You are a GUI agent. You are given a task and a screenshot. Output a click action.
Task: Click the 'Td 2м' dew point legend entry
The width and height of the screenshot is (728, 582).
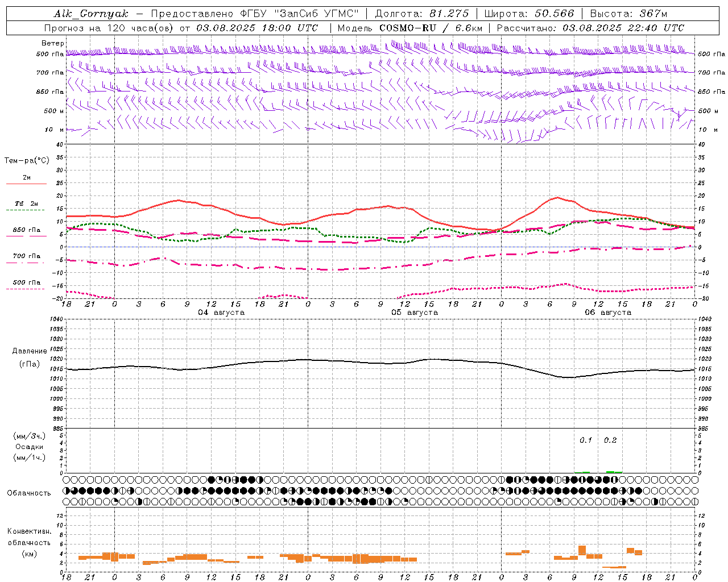coord(27,203)
